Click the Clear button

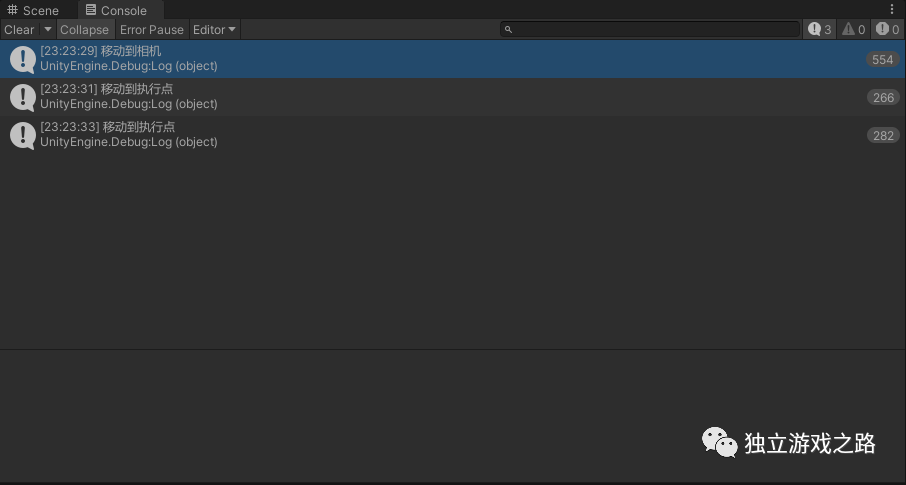[20, 29]
